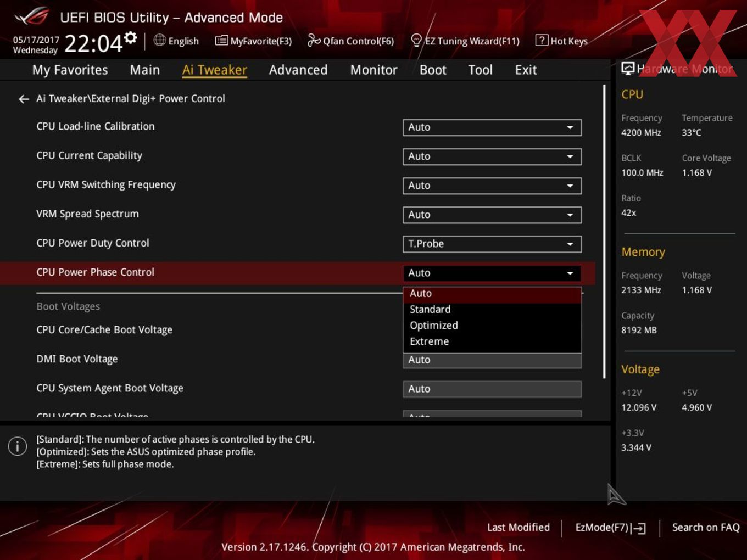Click +3.3V reading 3.344 V
Image resolution: width=747 pixels, height=560 pixels.
pyautogui.click(x=636, y=447)
